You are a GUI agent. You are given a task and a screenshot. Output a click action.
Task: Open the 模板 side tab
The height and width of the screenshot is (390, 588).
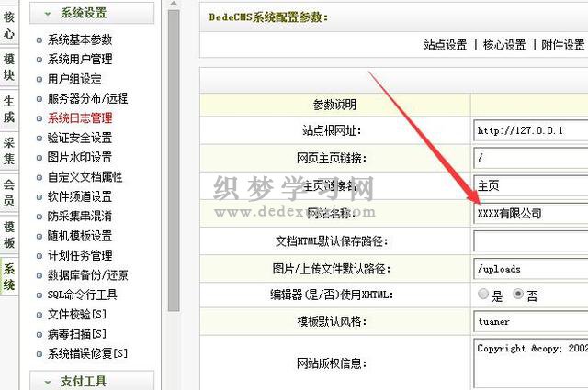pyautogui.click(x=8, y=235)
